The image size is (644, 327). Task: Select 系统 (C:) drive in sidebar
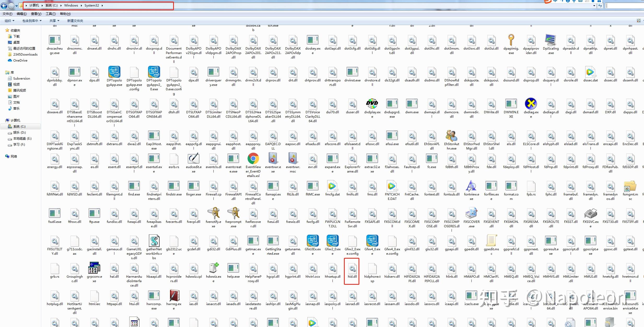tap(20, 126)
